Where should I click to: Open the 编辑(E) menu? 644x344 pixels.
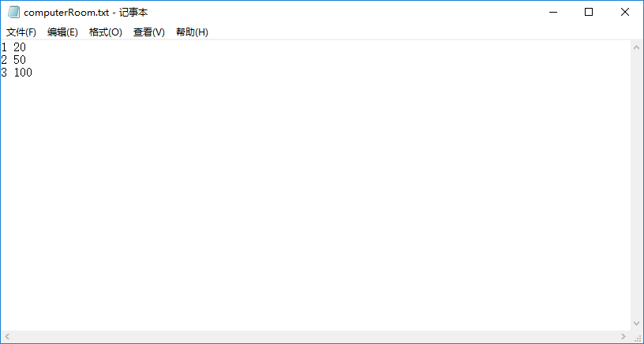coord(62,32)
